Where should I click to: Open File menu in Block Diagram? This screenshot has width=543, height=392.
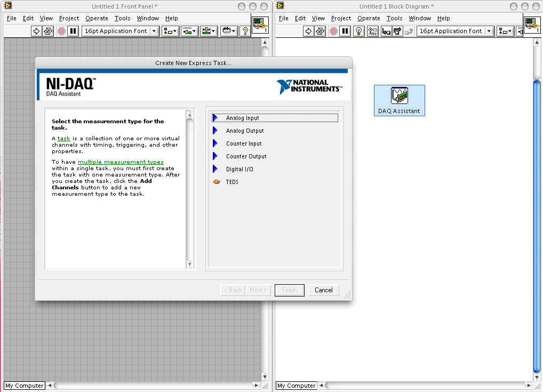(x=283, y=18)
